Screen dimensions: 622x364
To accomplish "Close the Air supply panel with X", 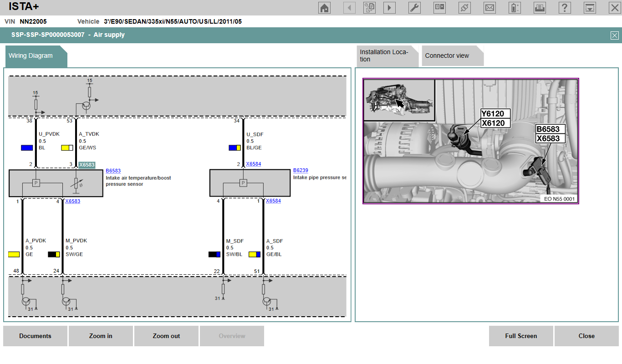I will click(x=614, y=35).
